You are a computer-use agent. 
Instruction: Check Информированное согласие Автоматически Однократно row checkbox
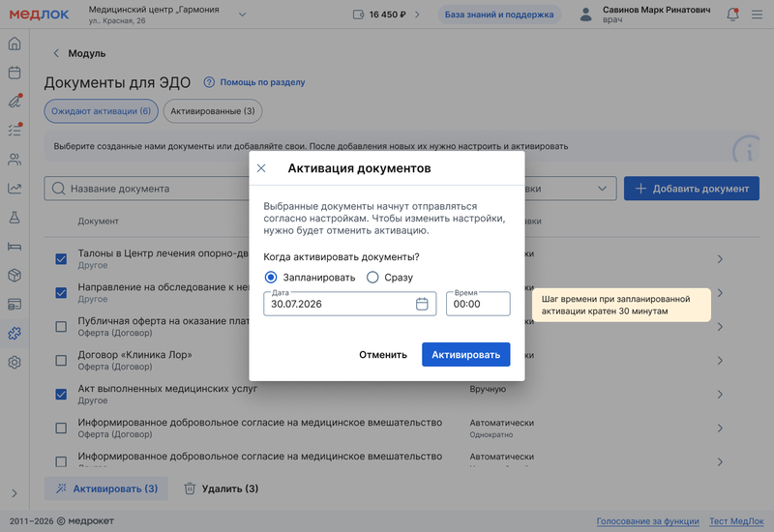[x=61, y=428]
